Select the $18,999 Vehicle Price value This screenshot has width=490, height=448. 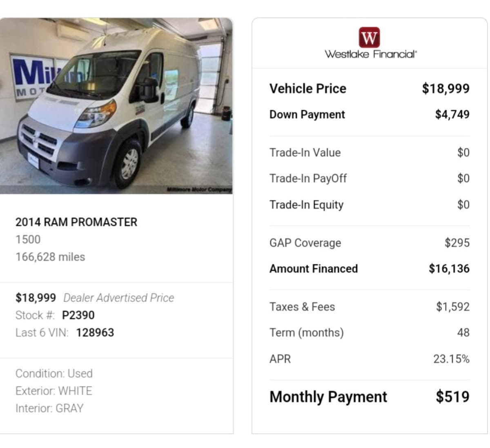tap(445, 89)
